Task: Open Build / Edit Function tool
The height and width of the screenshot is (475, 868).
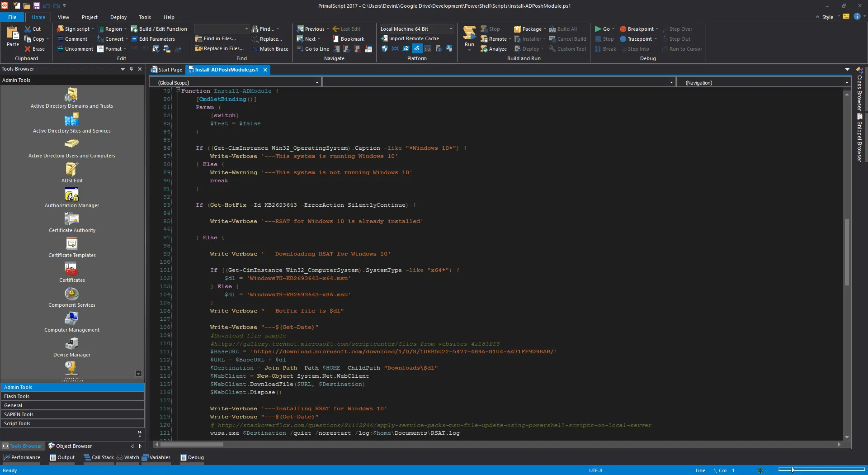Action: (159, 29)
